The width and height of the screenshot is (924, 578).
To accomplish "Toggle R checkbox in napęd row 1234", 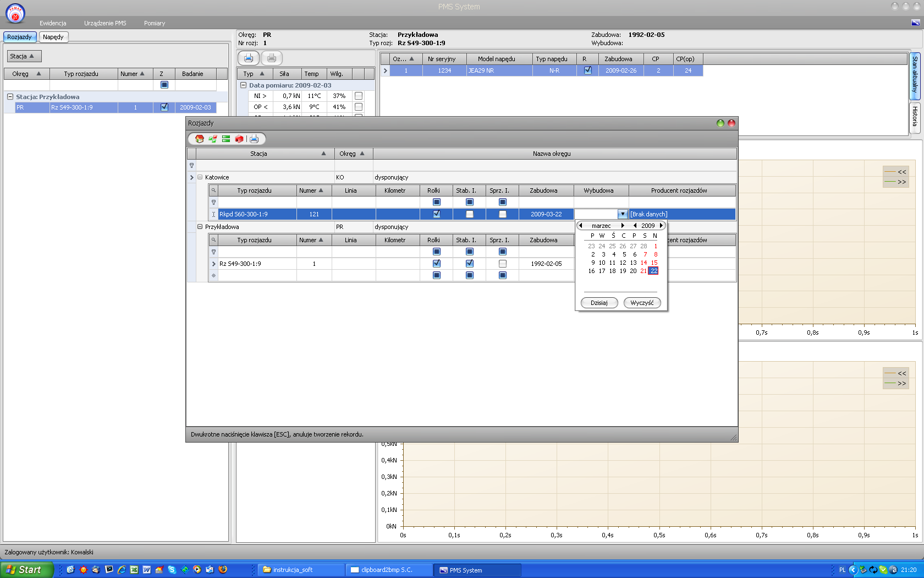I will tap(588, 70).
